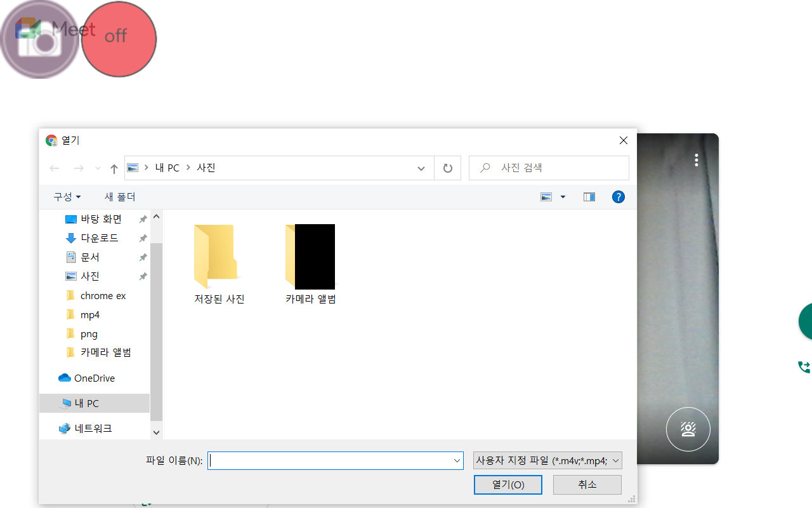Open Meet video three-dot options
This screenshot has height=508, width=812.
coord(697,160)
